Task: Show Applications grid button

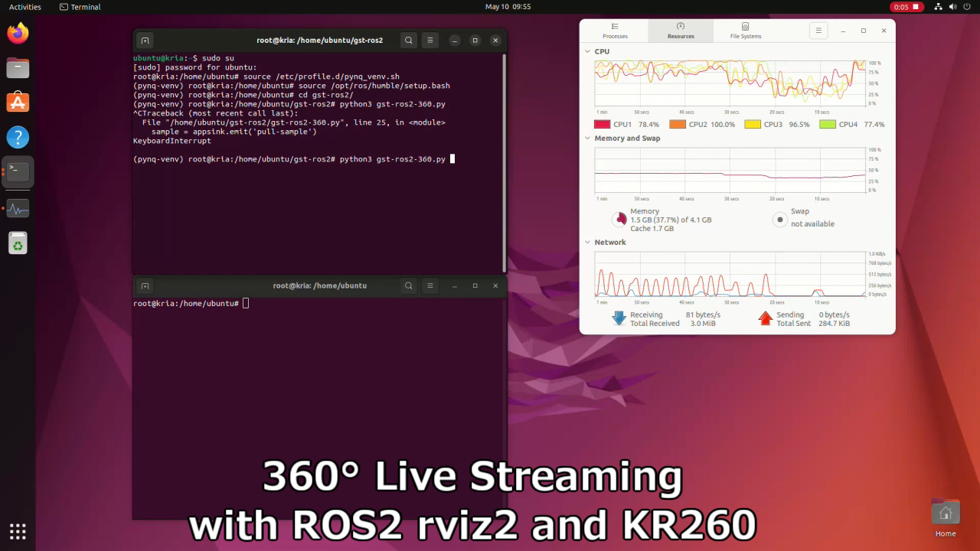Action: click(18, 531)
